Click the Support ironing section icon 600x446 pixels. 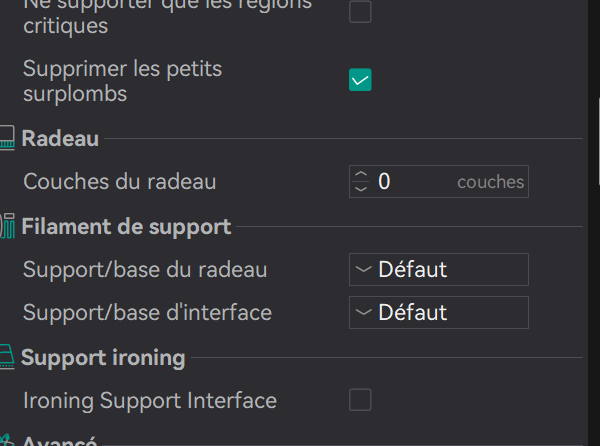[7, 357]
